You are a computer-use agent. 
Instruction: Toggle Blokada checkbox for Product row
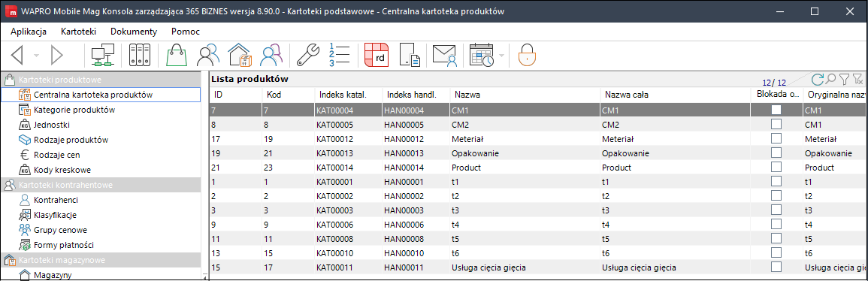(776, 167)
